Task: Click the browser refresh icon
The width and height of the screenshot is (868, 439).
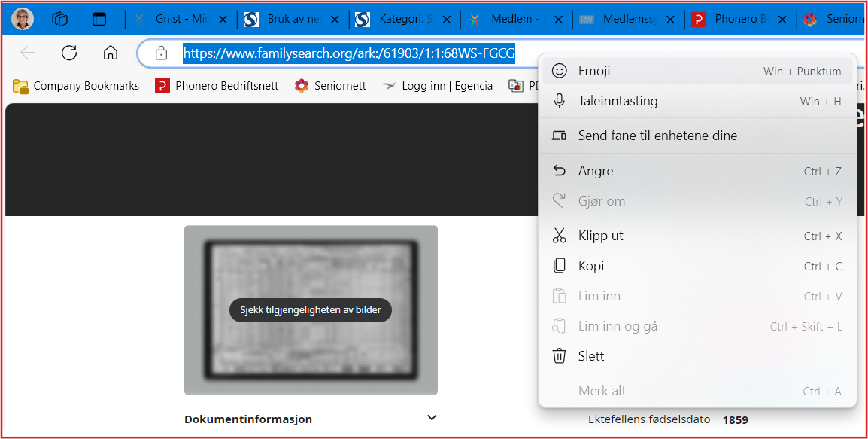Action: point(69,53)
